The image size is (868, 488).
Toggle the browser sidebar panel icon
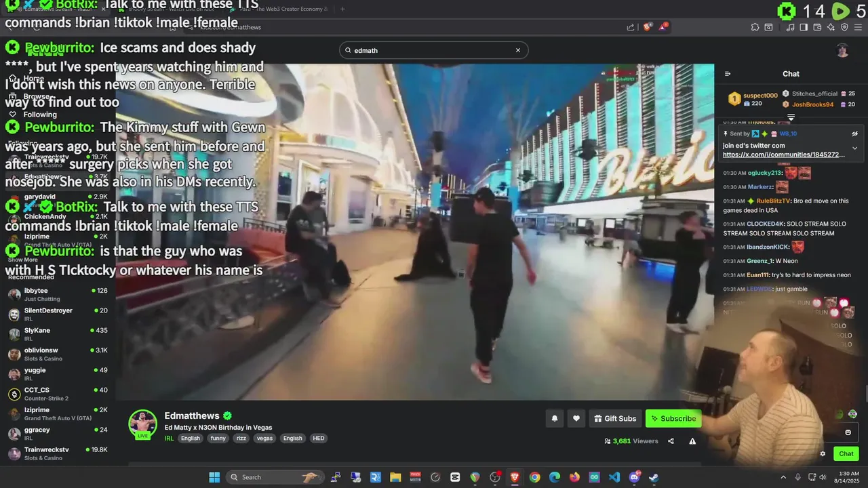tap(804, 27)
